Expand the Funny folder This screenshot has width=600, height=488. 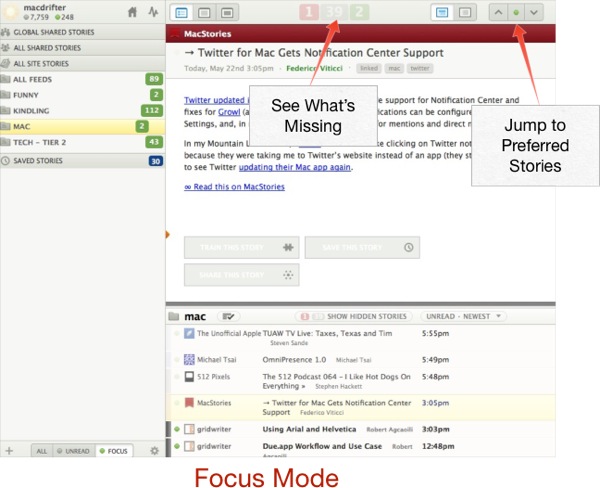pos(82,95)
